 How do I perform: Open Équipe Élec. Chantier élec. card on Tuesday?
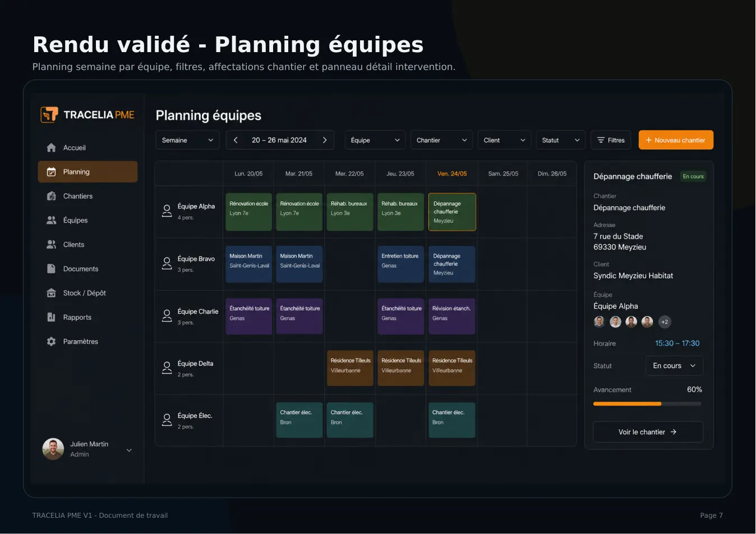tap(299, 420)
